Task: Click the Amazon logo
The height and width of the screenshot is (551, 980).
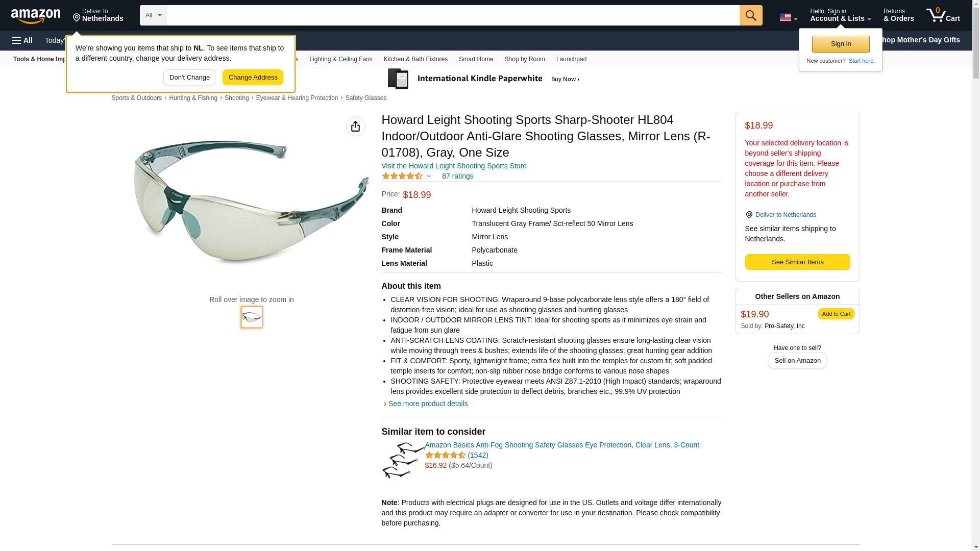Action: click(36, 16)
